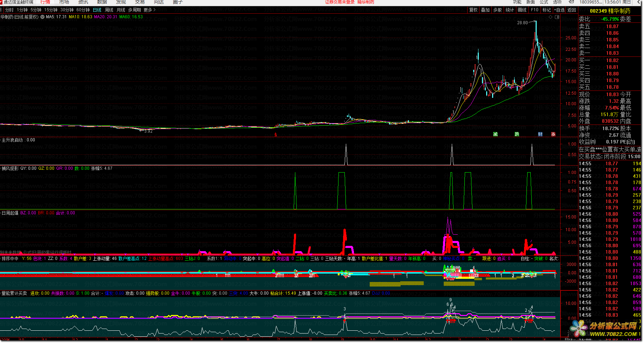Click the 统计 toolbar button
The height and width of the screenshot is (343, 644).
click(510, 10)
